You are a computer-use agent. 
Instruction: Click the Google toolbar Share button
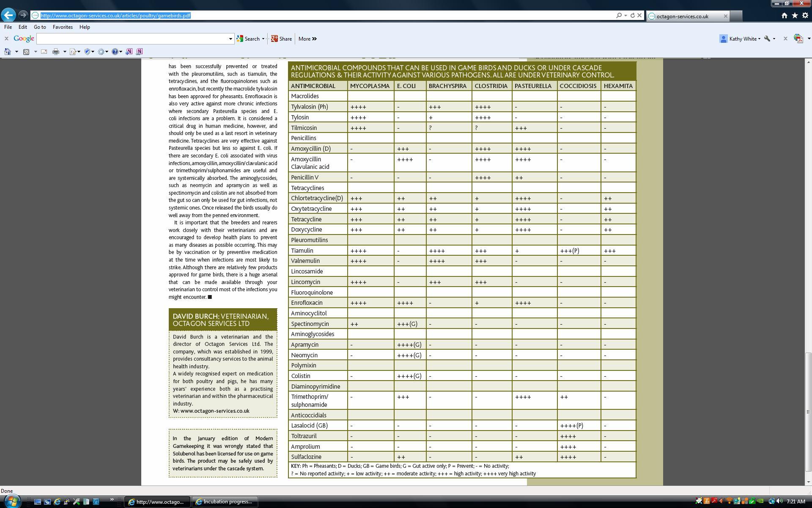(282, 39)
